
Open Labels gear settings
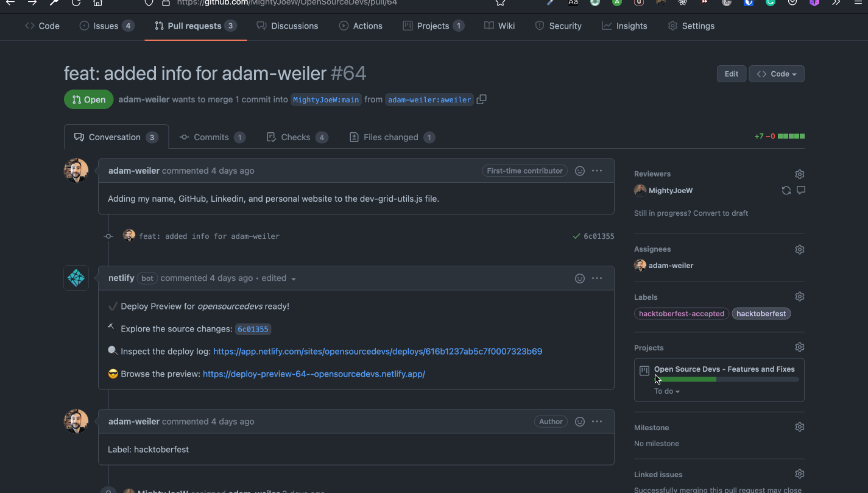[800, 297]
